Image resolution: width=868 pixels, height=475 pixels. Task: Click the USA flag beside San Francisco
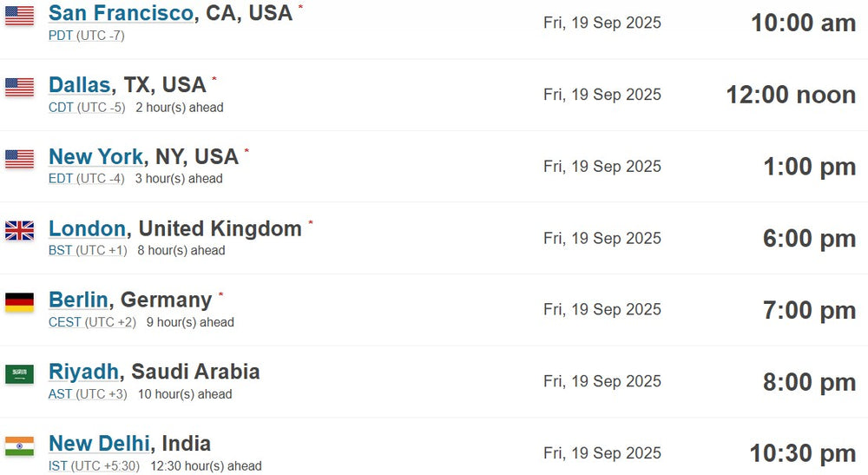(x=19, y=16)
